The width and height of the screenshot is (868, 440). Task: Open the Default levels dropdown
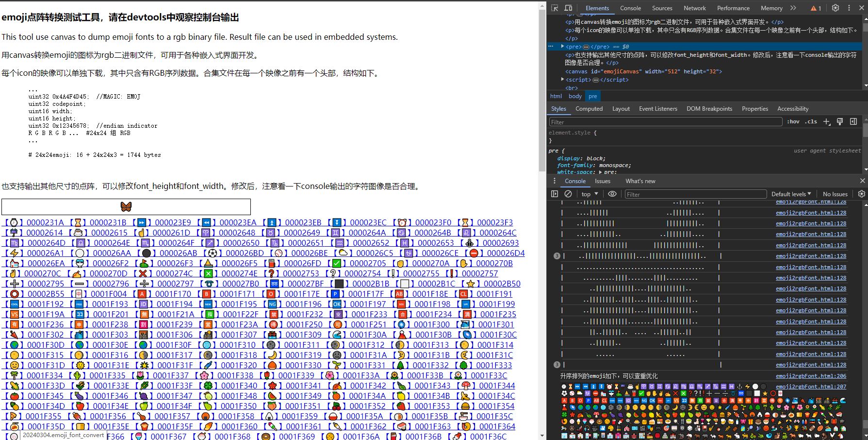pyautogui.click(x=791, y=194)
